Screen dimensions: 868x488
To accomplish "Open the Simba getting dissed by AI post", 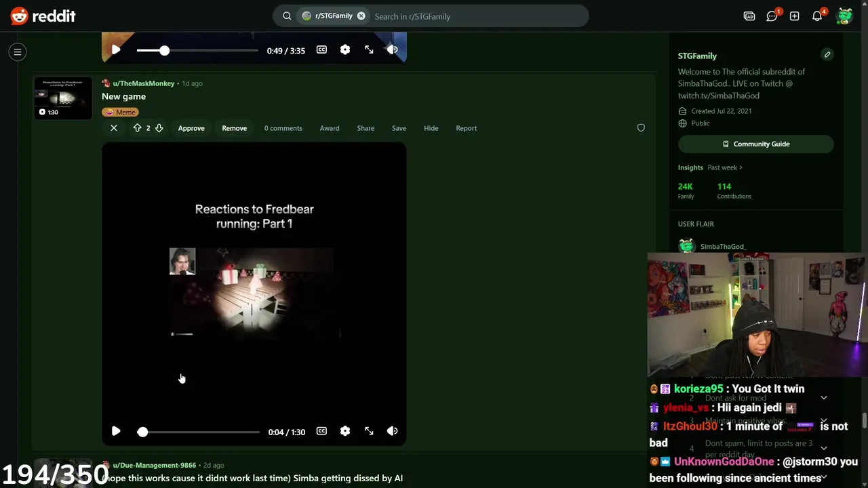I will coord(252,478).
